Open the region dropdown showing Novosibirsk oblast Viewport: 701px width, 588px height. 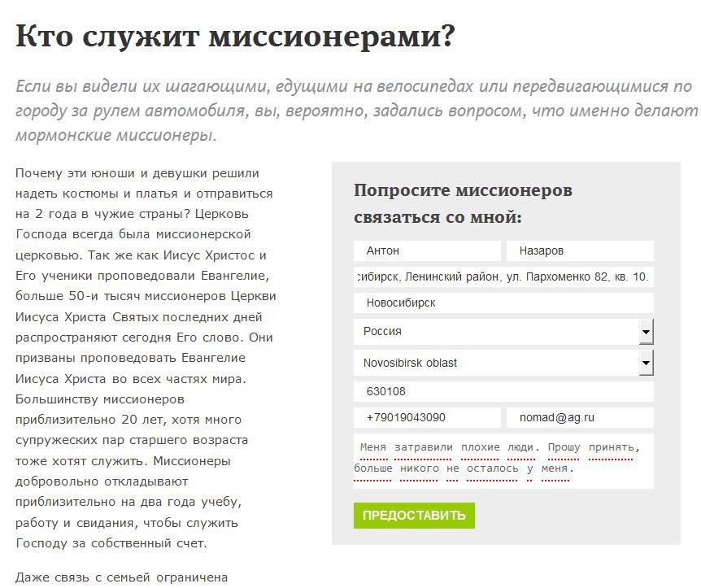(x=503, y=363)
